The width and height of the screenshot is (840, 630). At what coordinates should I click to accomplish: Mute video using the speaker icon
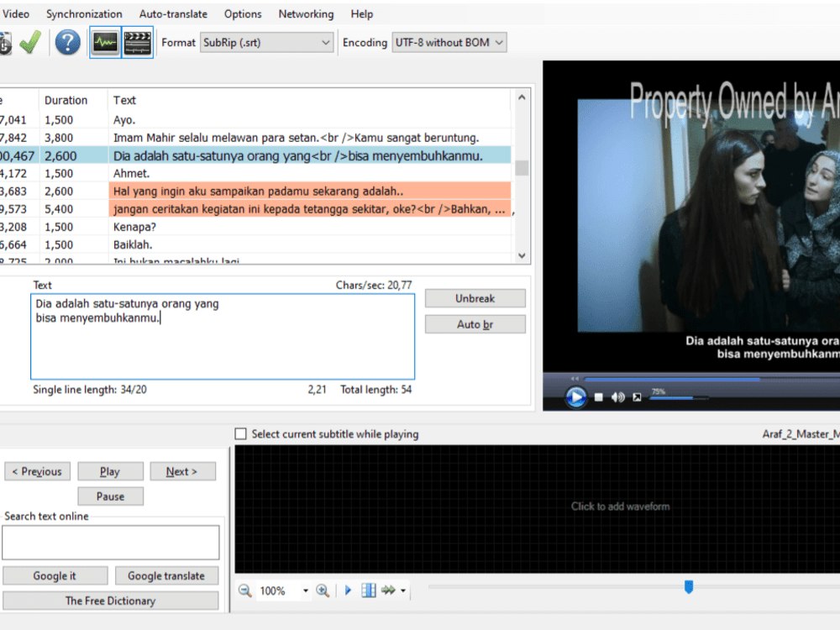(x=617, y=397)
